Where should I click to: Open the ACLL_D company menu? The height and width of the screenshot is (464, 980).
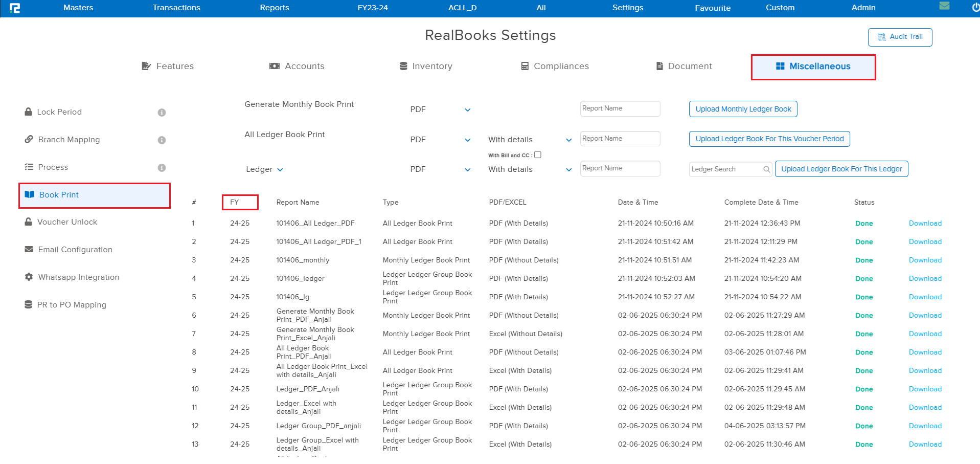point(463,8)
